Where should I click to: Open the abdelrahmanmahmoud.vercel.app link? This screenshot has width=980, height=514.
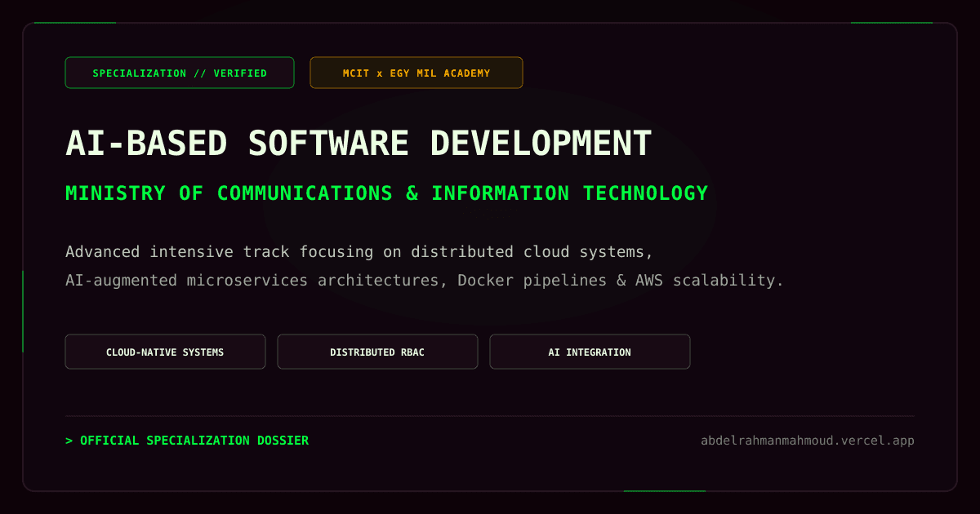pos(808,441)
